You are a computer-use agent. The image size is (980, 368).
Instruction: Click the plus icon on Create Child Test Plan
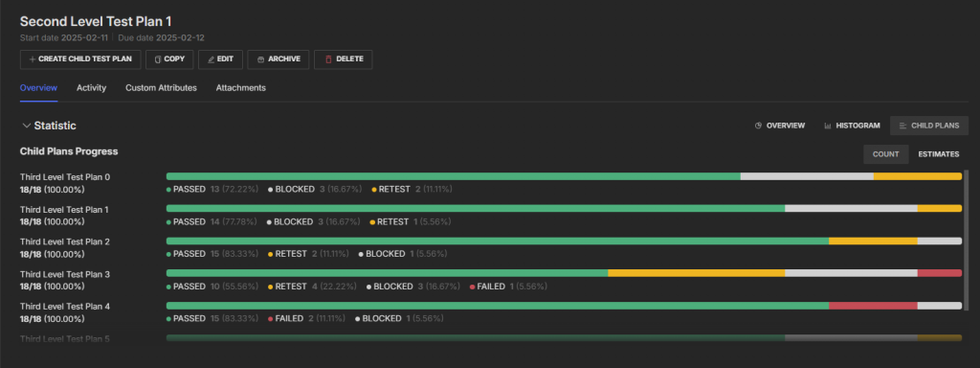pyautogui.click(x=33, y=59)
